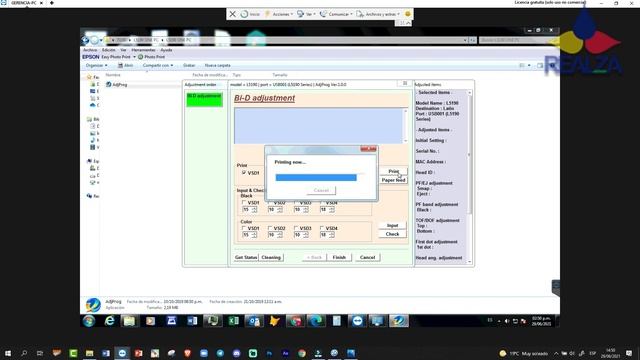The image size is (640, 360).
Task: Open Word from the remote taskbar
Action: (x=192, y=321)
